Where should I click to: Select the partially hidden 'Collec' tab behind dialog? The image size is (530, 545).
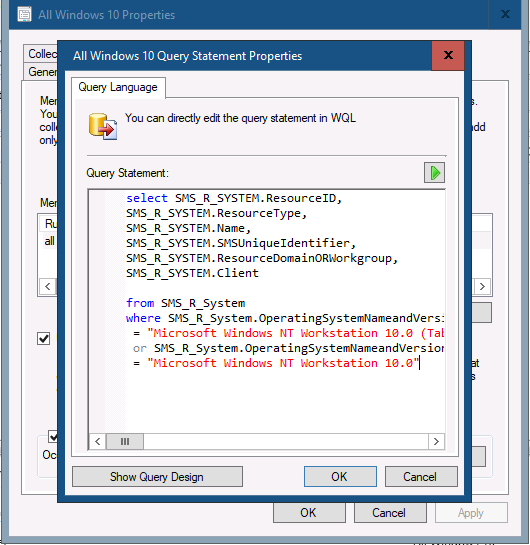click(42, 54)
